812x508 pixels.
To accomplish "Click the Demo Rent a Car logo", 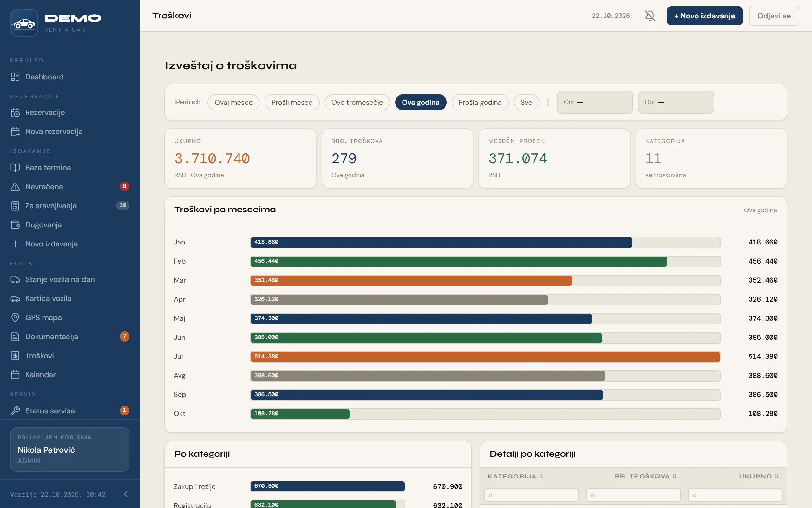I will 24,23.
